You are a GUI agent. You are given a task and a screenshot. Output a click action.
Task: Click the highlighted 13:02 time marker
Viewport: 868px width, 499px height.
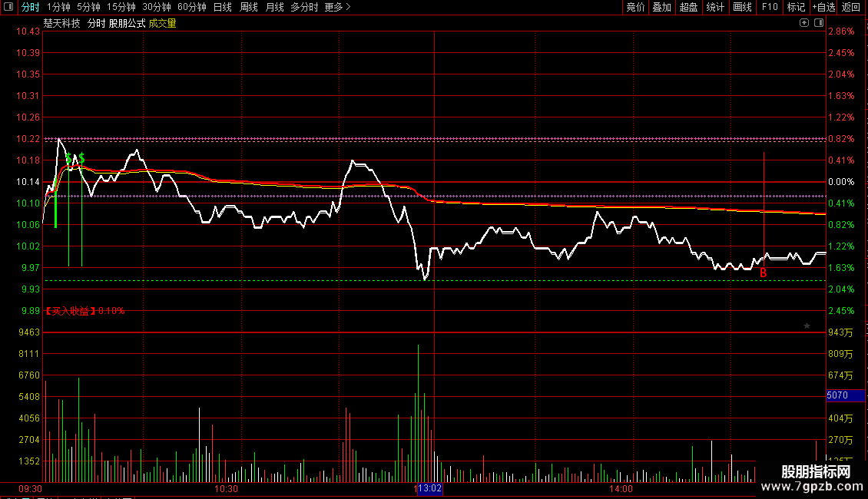(429, 488)
